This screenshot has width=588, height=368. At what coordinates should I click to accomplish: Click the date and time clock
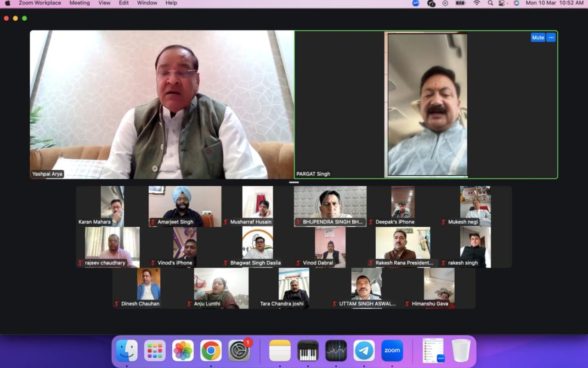click(554, 3)
